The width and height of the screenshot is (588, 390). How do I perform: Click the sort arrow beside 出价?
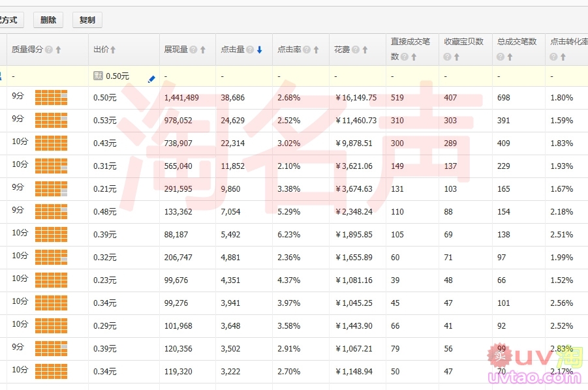(x=113, y=50)
